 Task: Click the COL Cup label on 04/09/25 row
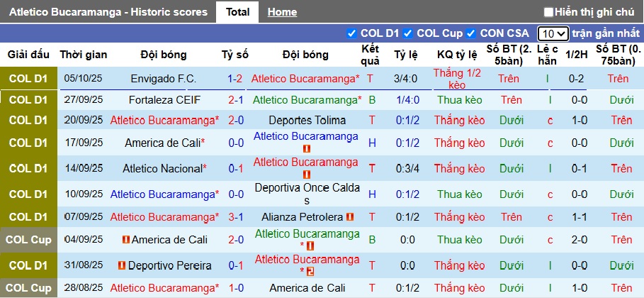click(28, 240)
